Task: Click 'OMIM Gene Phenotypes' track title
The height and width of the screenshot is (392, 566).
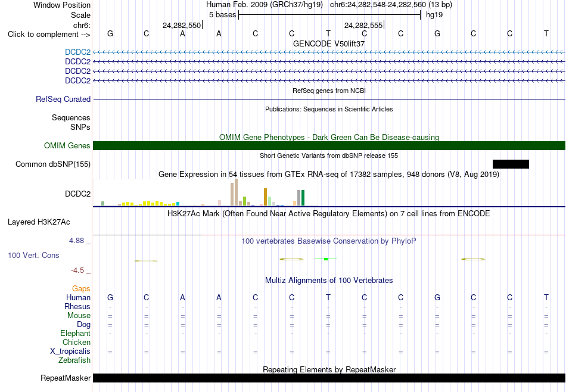Action: click(329, 137)
